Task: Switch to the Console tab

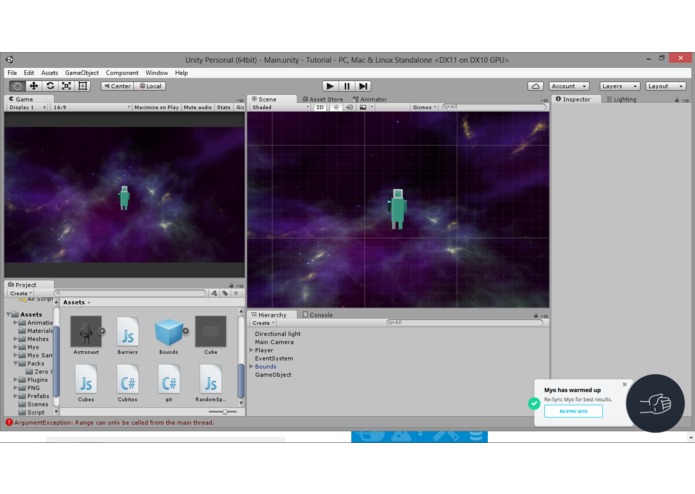Action: [x=317, y=315]
